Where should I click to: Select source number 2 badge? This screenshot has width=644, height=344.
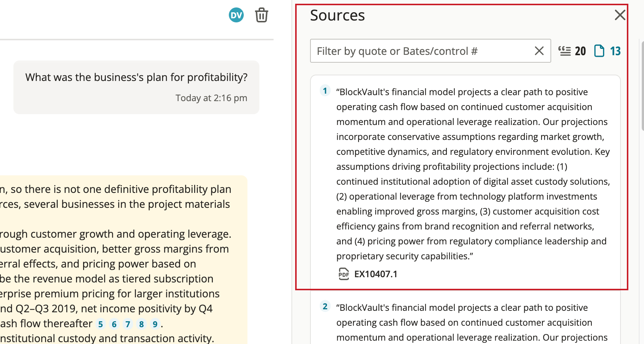[x=325, y=307]
